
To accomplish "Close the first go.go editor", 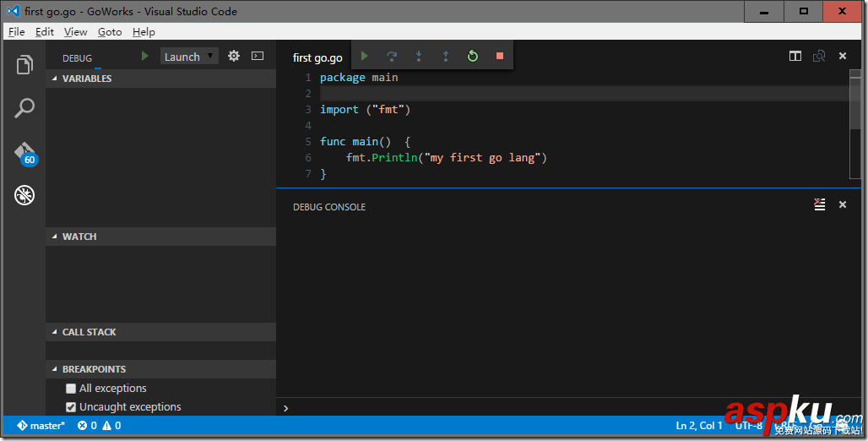I will (x=843, y=56).
